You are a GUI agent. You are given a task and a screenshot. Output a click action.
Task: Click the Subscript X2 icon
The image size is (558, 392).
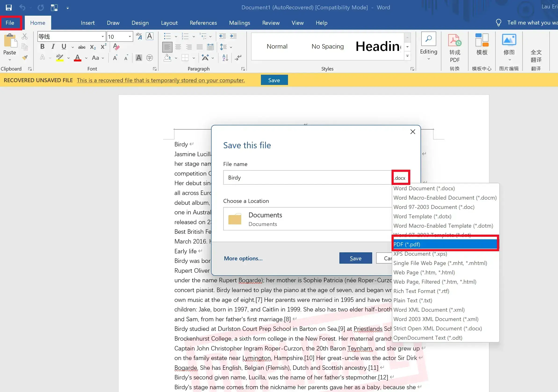(x=93, y=47)
